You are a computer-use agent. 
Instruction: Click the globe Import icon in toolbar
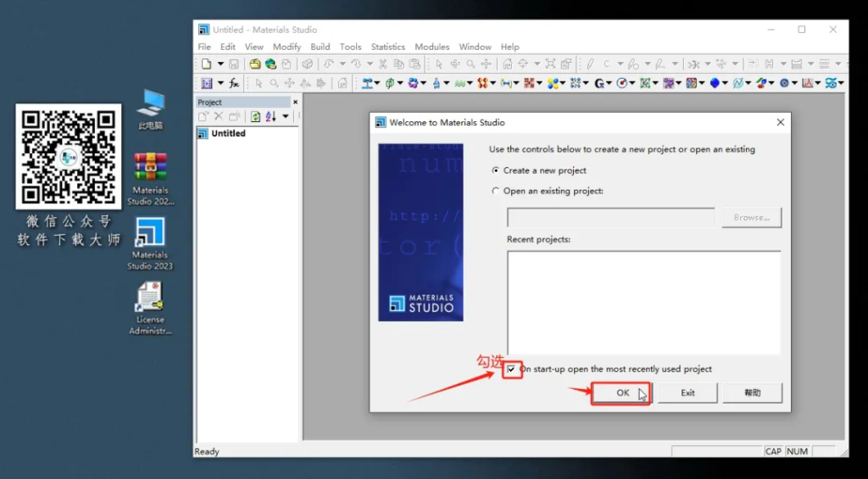[x=270, y=64]
